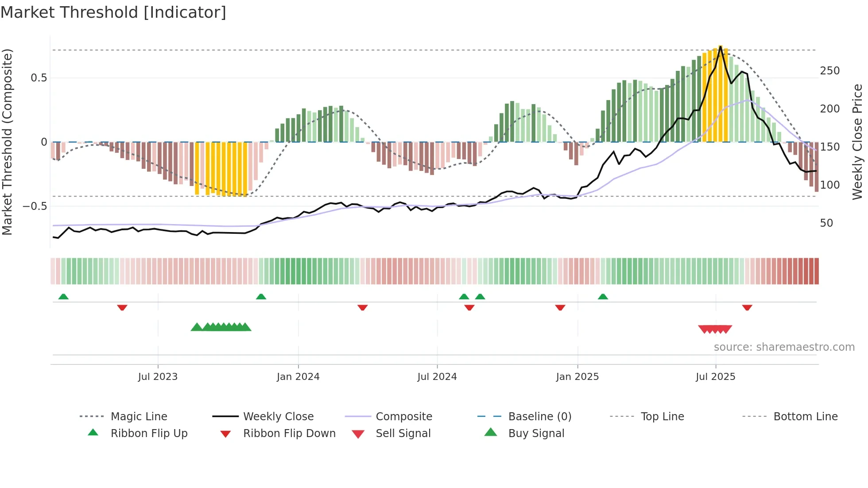Select the leftmost green Ribbon Flip Up chart marker
The width and height of the screenshot is (868, 488).
pos(63,297)
